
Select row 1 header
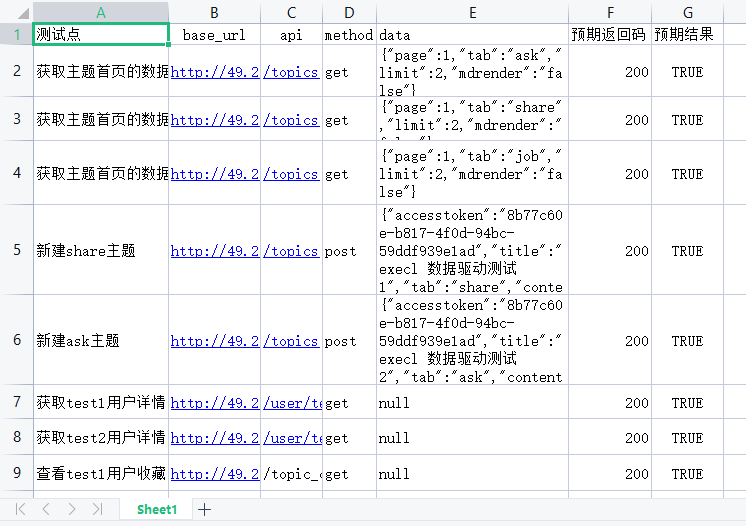coord(17,34)
